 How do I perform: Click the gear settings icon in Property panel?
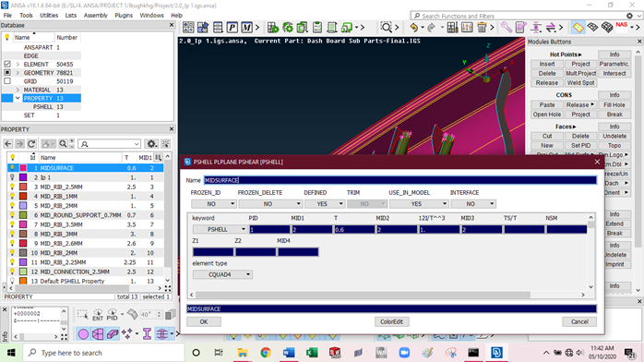pos(151,144)
